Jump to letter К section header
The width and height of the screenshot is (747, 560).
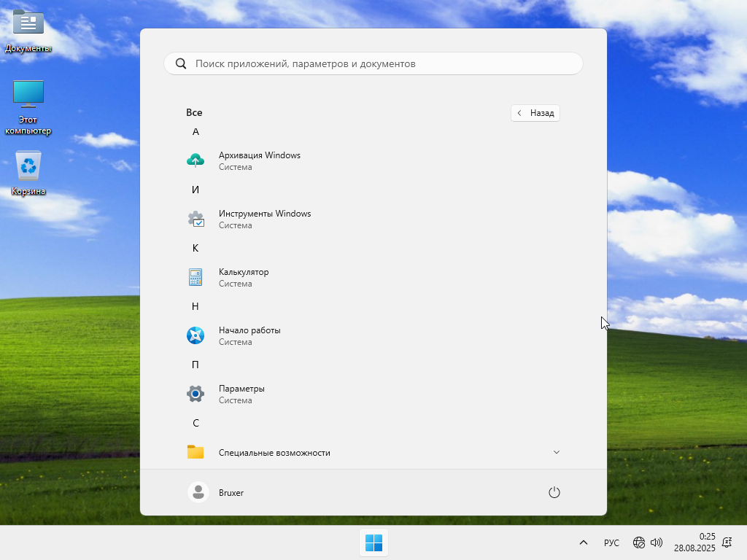pyautogui.click(x=196, y=248)
